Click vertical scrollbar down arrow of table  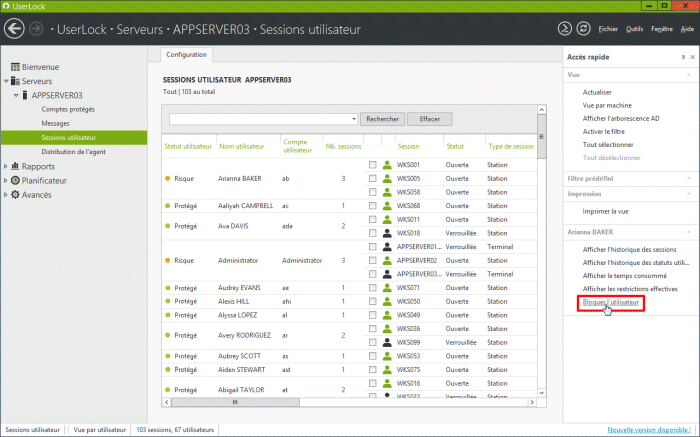point(542,393)
